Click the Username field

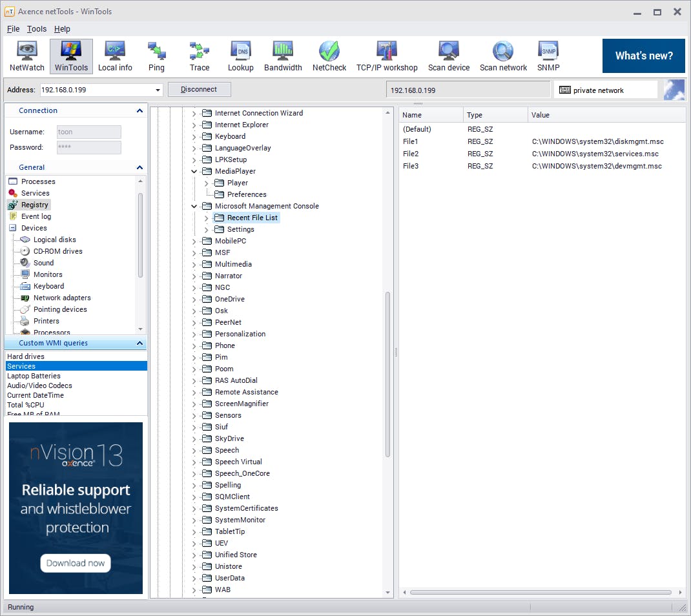point(88,132)
